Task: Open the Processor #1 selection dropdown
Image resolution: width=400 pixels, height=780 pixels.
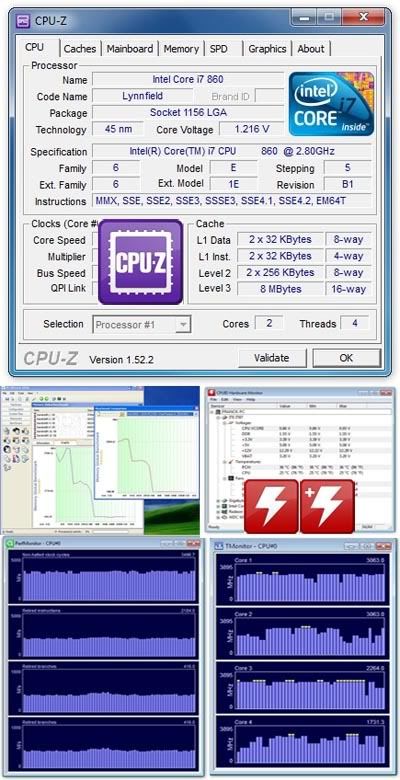Action: [141, 325]
